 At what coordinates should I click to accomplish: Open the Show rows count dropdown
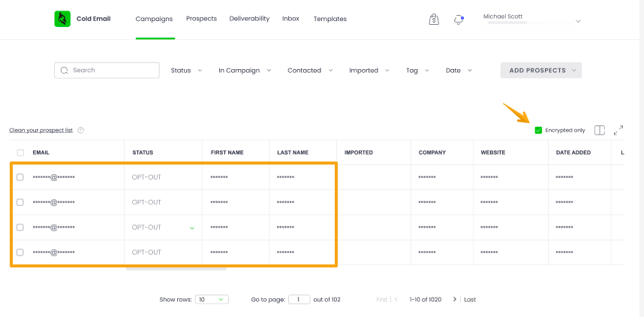click(212, 299)
